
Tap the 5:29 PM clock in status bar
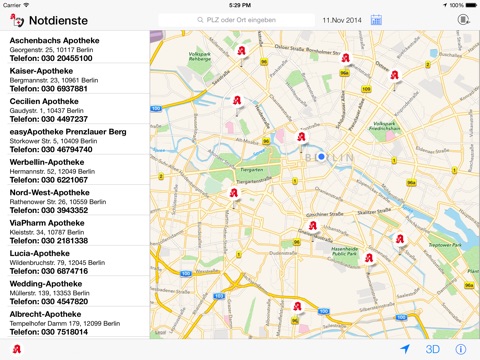(240, 5)
